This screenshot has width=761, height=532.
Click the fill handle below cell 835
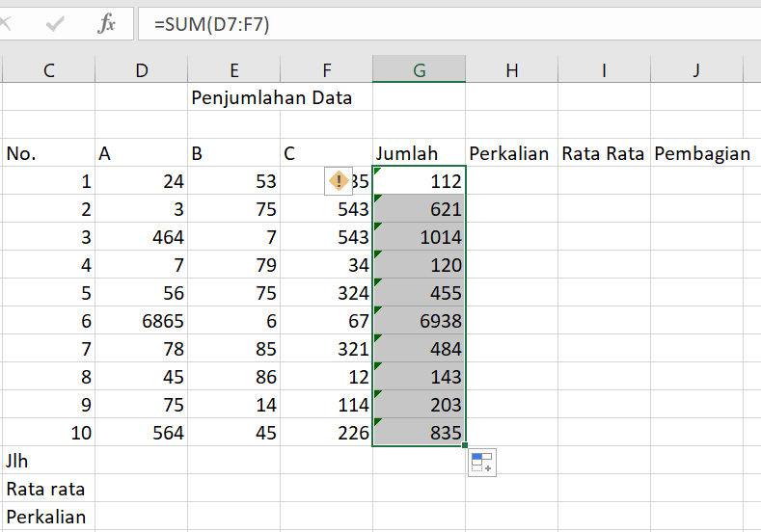point(466,446)
